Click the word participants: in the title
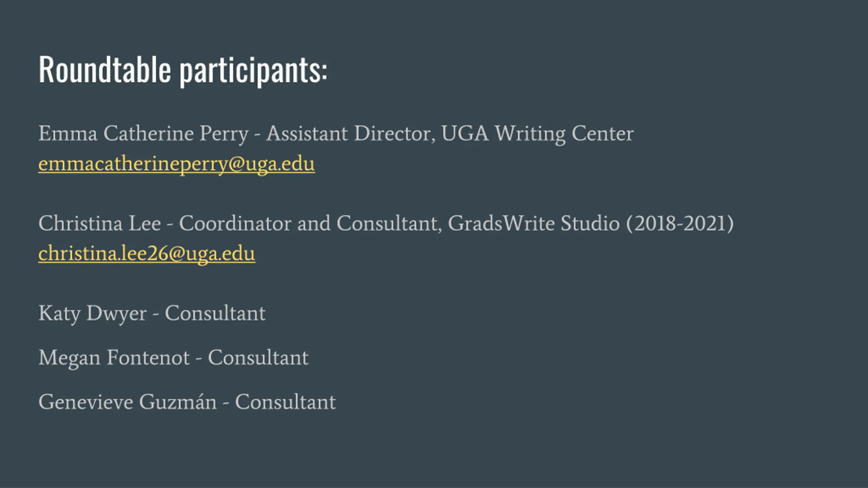 [x=253, y=72]
